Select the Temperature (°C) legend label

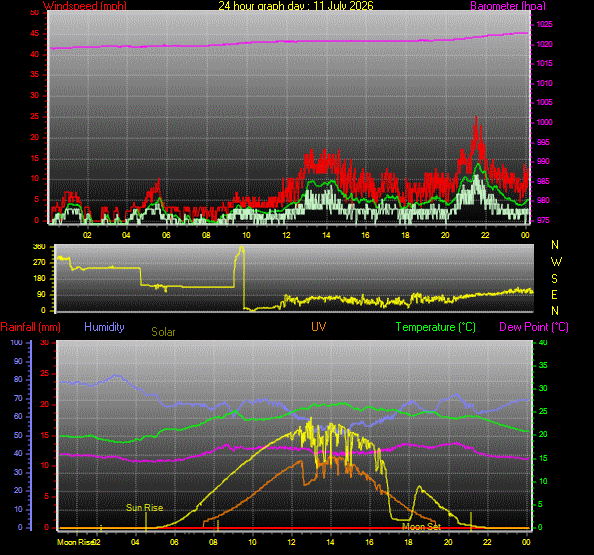[x=436, y=327]
